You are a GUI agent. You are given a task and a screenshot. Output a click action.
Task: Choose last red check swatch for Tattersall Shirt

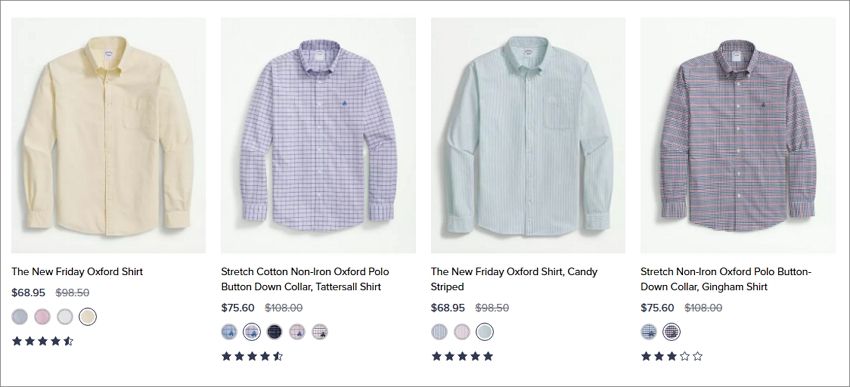tap(320, 332)
